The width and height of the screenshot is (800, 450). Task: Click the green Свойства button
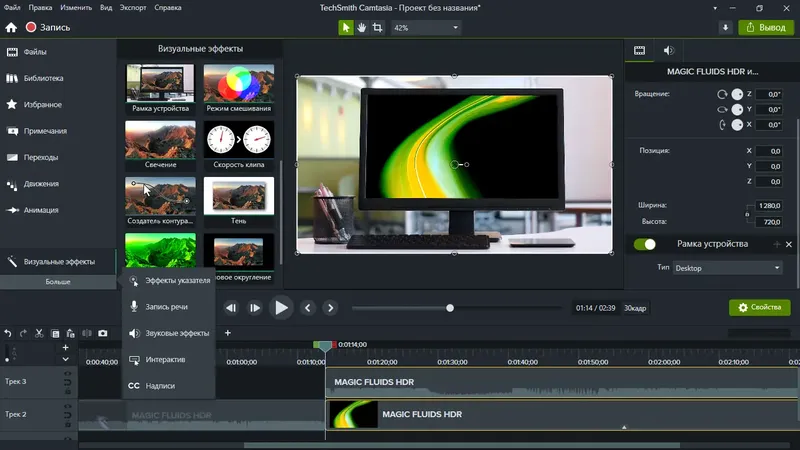point(759,307)
